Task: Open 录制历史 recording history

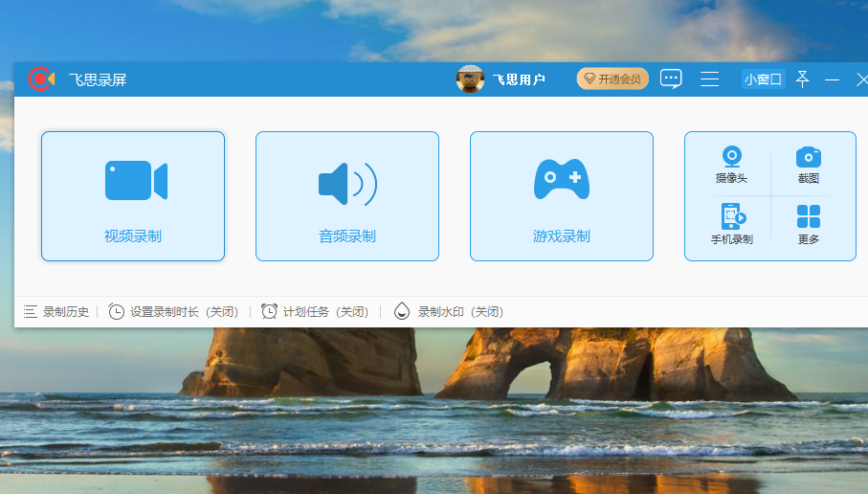Action: (x=56, y=312)
